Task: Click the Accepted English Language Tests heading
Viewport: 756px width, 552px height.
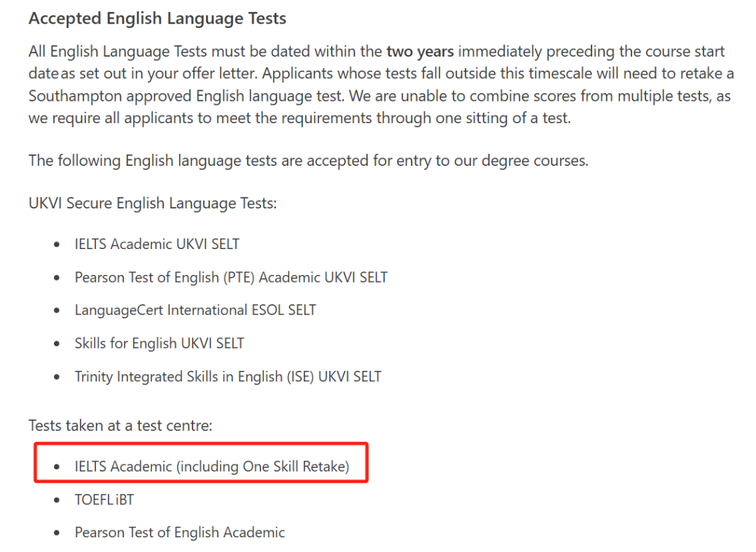Action: (x=157, y=19)
